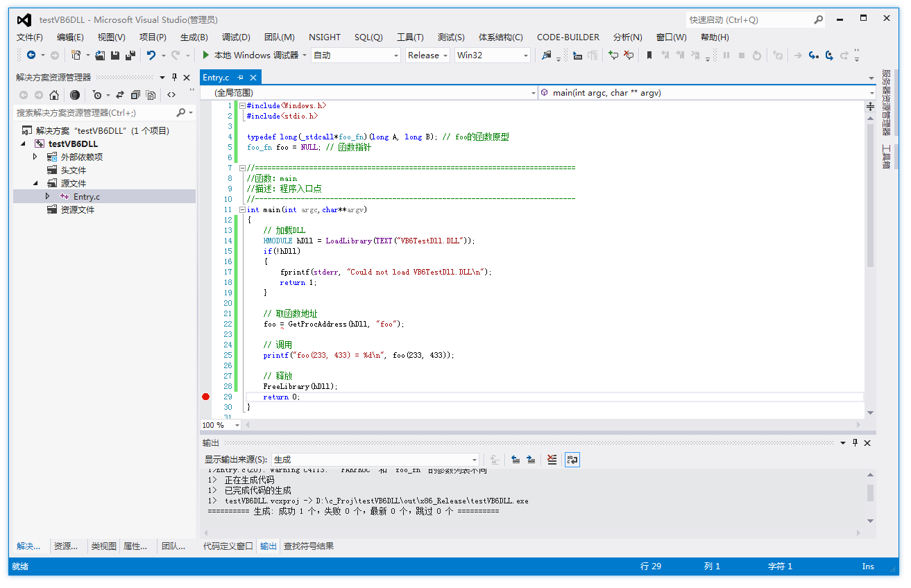Toggle auto-hide pin of the Solution Explorer panel
This screenshot has height=588, width=911.
coord(174,77)
